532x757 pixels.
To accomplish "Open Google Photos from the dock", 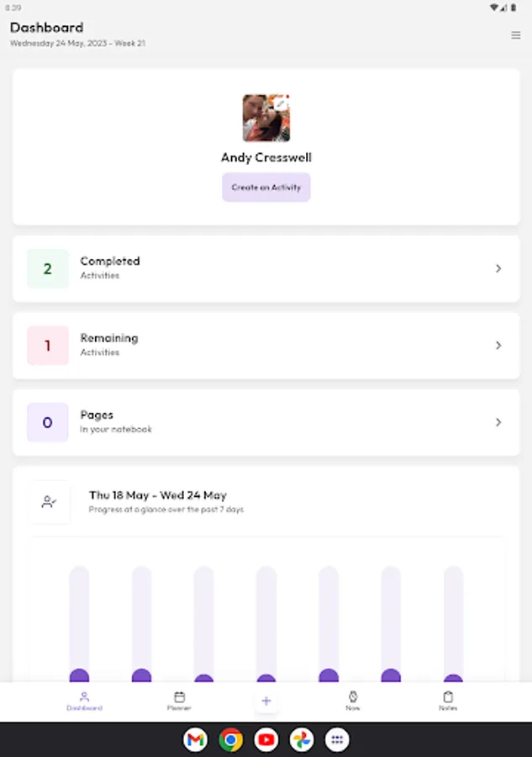I will (x=302, y=739).
